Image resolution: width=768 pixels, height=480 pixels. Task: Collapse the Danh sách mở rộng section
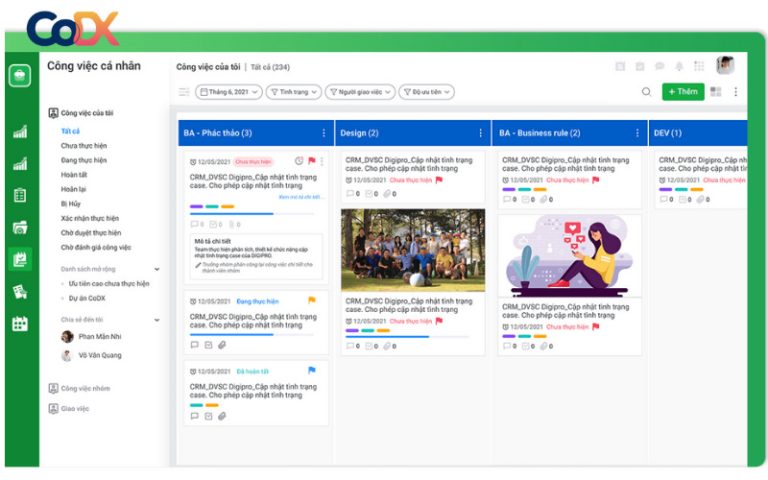click(156, 269)
